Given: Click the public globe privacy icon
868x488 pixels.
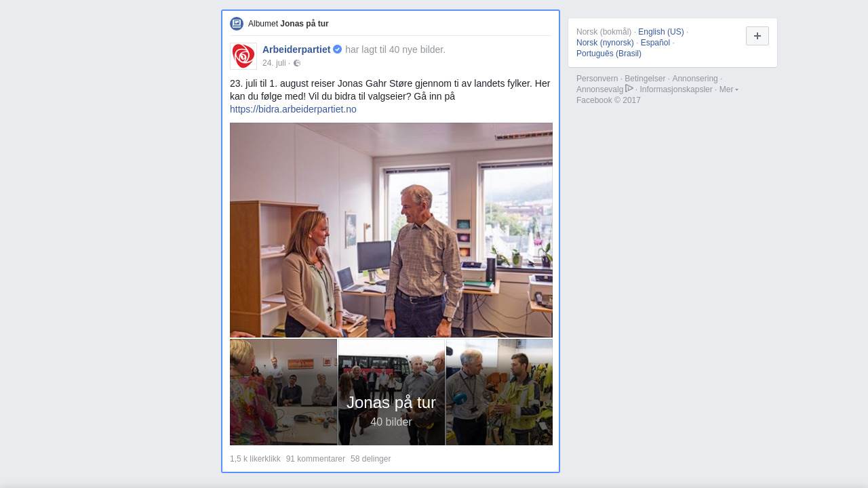Looking at the screenshot, I should pos(297,63).
